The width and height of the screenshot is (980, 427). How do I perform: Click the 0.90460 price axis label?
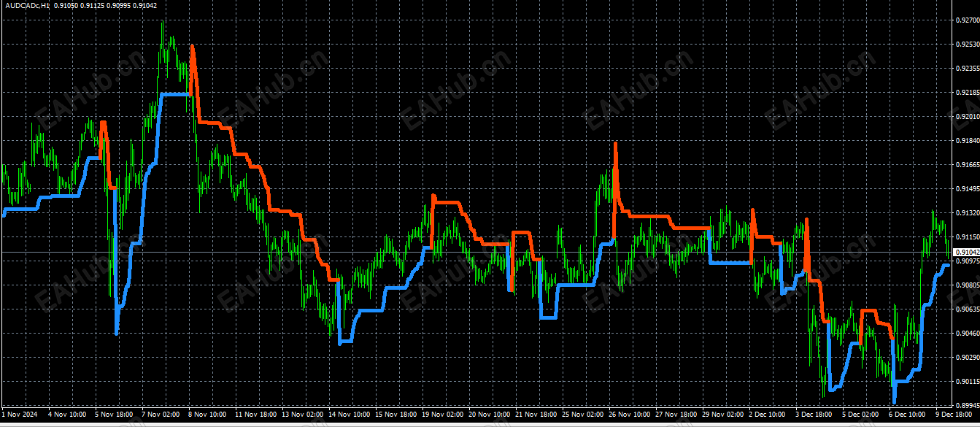(x=967, y=333)
